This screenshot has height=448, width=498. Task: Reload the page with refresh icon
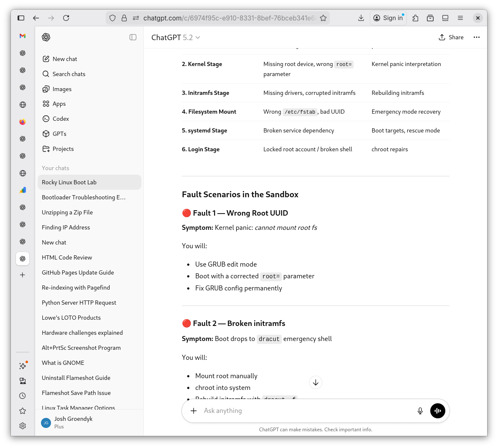click(66, 18)
